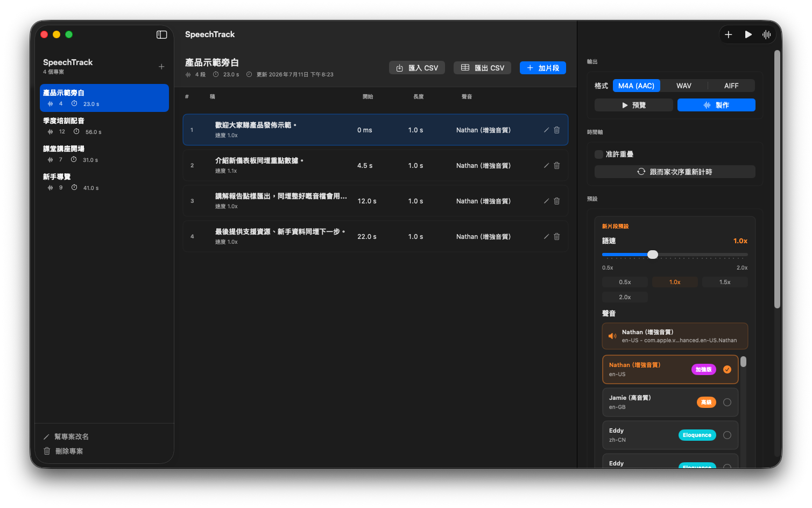Open 課堂講座開場 project in sidebar
Screen dimensions: 812x508
pyautogui.click(x=104, y=154)
